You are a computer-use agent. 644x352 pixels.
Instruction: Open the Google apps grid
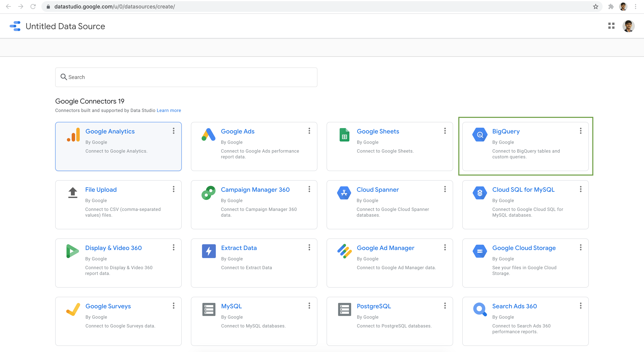[x=611, y=26]
